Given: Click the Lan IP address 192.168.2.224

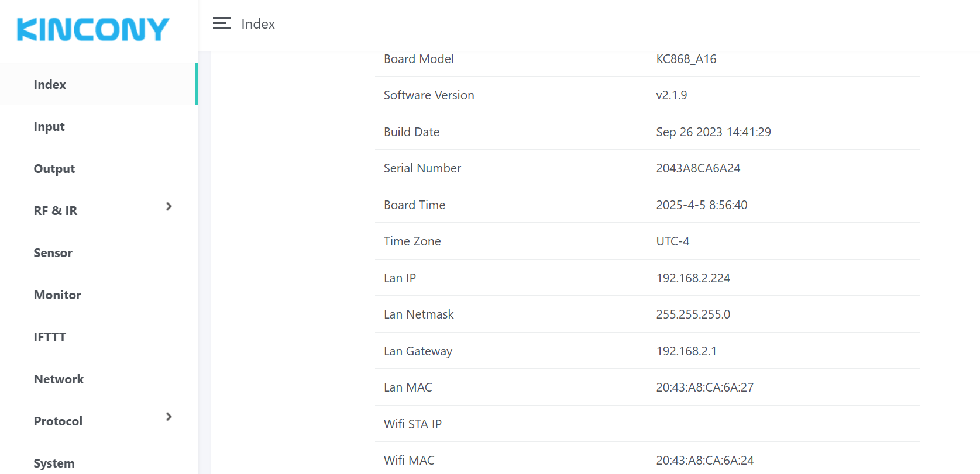Looking at the screenshot, I should pyautogui.click(x=693, y=278).
